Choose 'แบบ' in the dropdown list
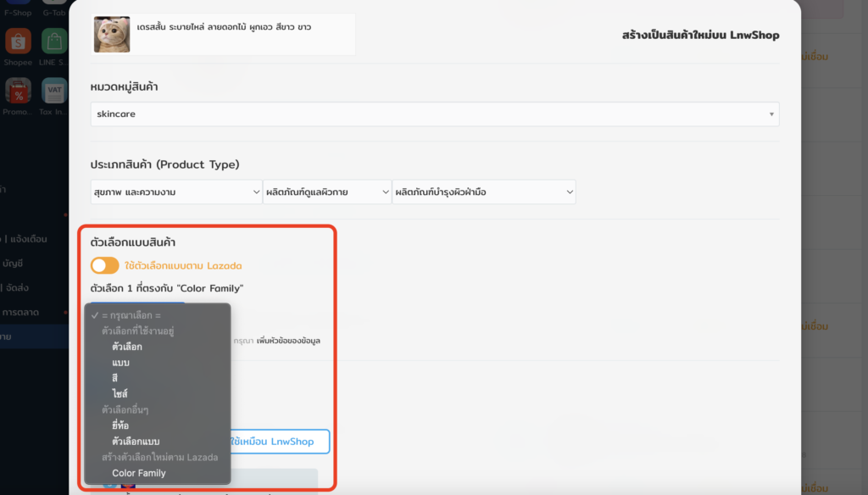The height and width of the screenshot is (495, 868). point(120,363)
